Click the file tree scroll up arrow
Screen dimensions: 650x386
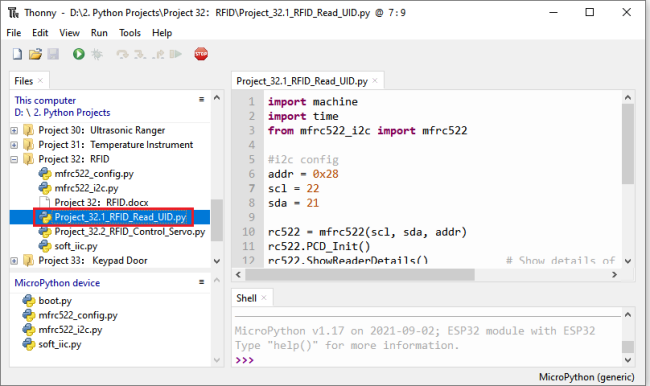216,98
